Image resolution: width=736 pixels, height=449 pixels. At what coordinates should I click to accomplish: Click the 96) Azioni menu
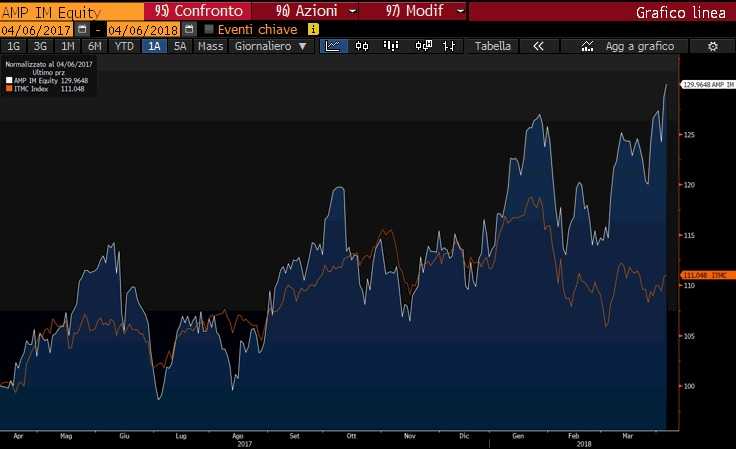(x=307, y=11)
